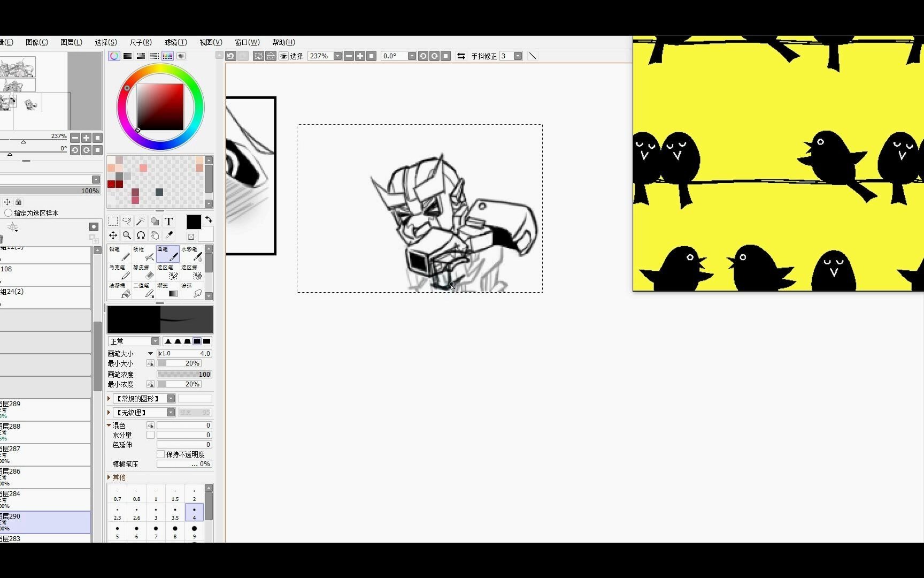Choose the 选区笔 selection pen
Image resolution: width=924 pixels, height=578 pixels.
167,272
